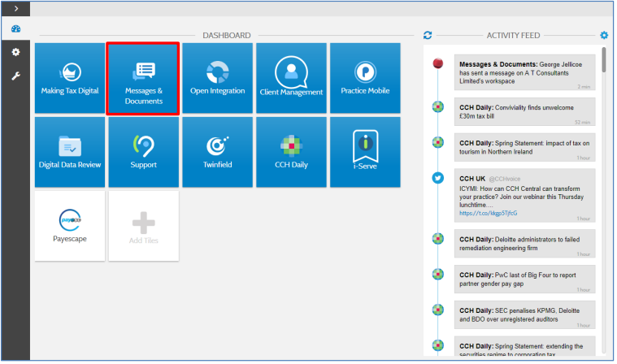This screenshot has height=364, width=617.
Task: Expand the sidebar with the chevron arrow
Action: point(15,8)
